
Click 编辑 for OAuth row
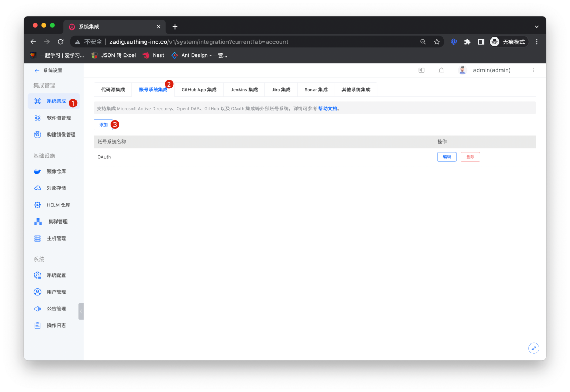446,157
